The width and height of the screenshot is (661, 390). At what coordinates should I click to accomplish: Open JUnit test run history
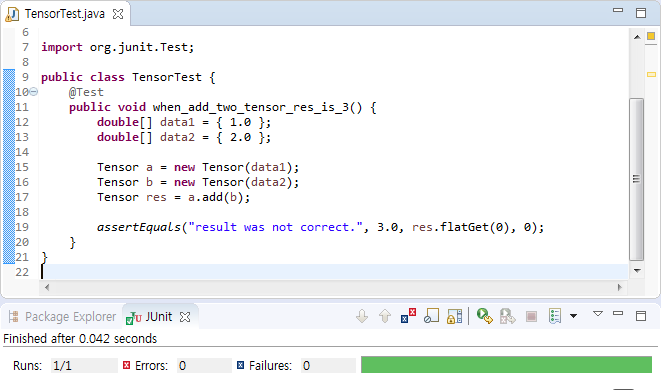click(555, 316)
